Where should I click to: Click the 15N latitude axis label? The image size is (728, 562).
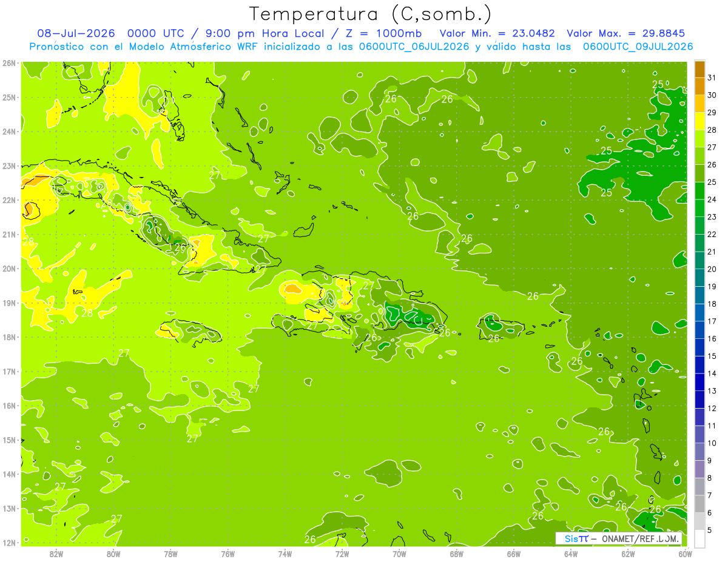tap(8, 440)
